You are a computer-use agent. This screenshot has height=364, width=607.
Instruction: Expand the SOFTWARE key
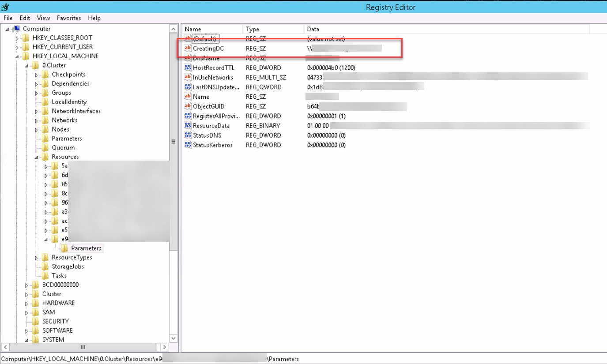tap(26, 330)
